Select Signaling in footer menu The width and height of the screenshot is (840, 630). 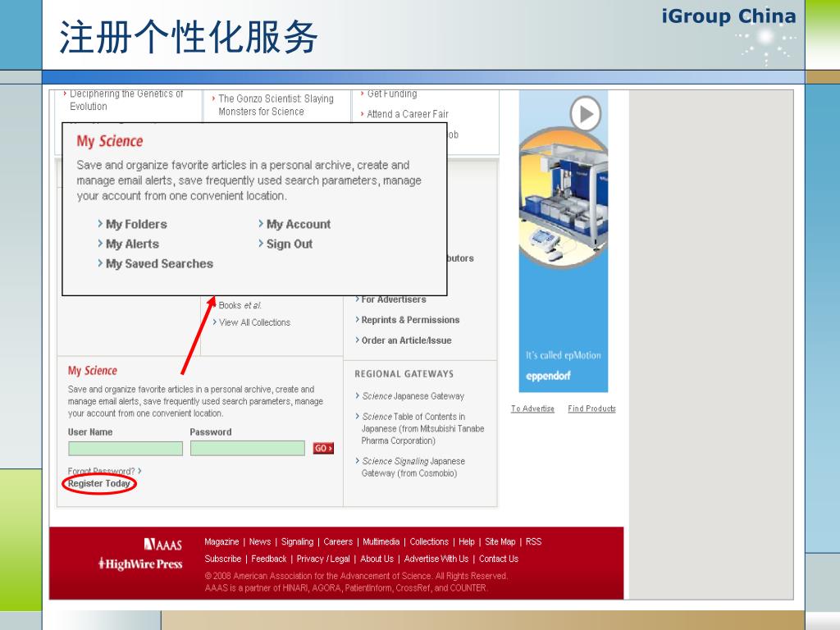coord(297,541)
